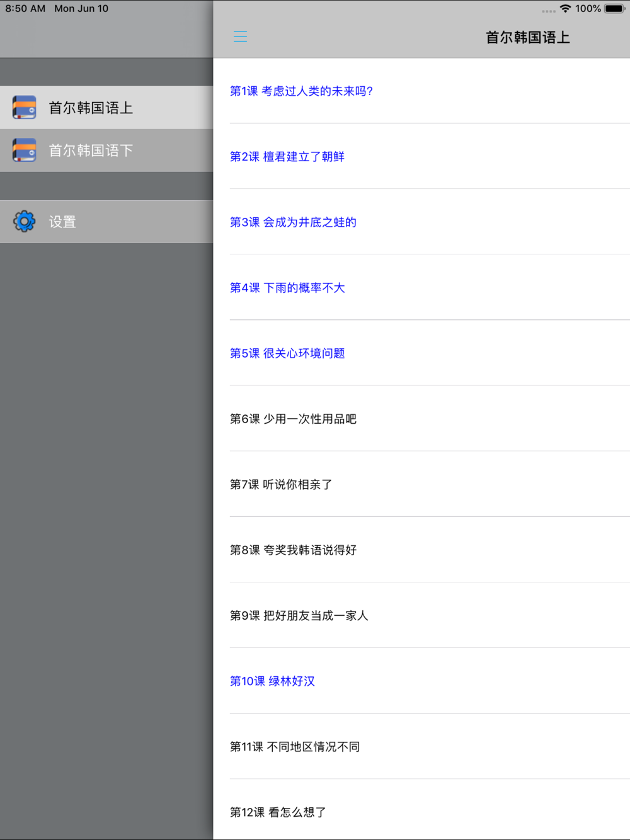The height and width of the screenshot is (840, 630).
Task: Open lesson 第4课 下雨的概率不大
Action: point(421,287)
